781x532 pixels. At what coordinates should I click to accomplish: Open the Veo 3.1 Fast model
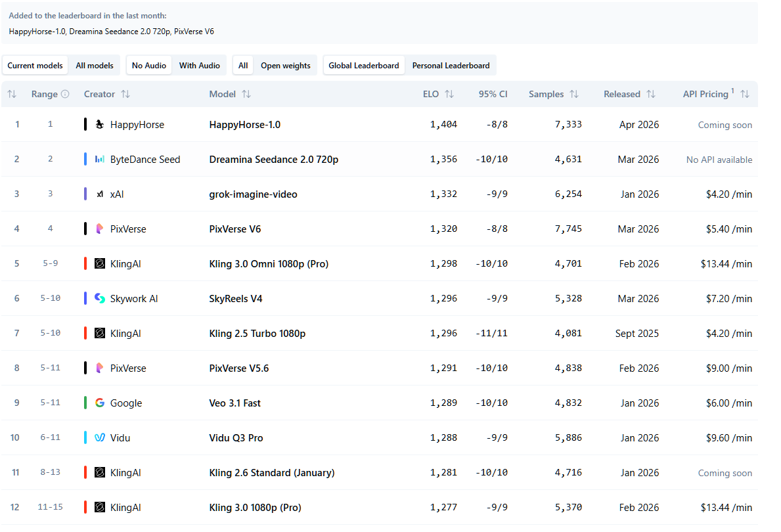(234, 403)
